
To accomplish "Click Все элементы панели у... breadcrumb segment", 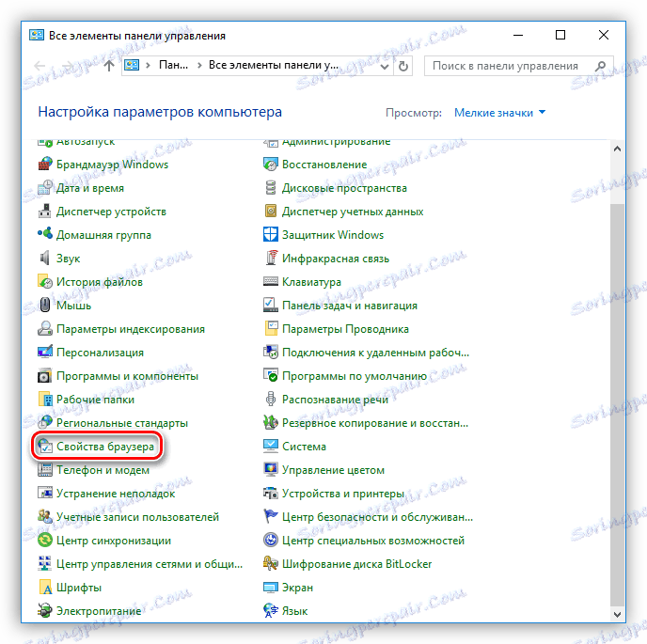I will pyautogui.click(x=274, y=65).
